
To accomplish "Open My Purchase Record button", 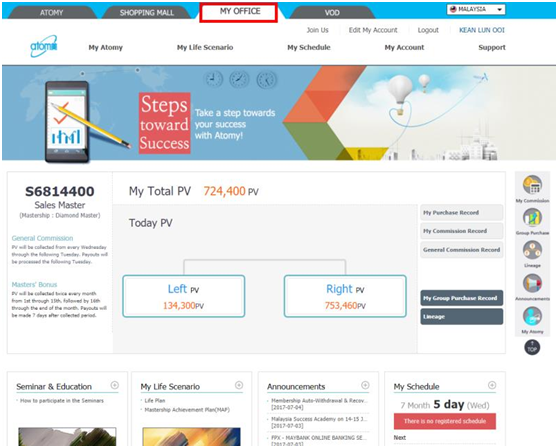I will [462, 212].
